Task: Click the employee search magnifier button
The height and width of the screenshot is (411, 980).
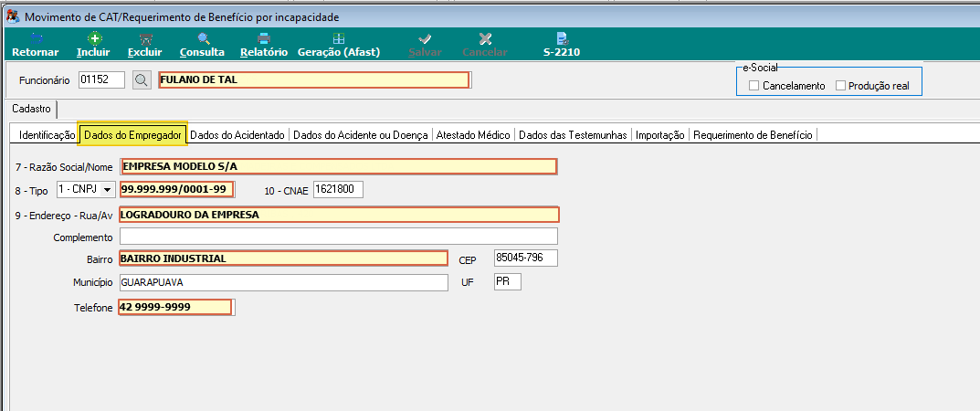Action: point(142,80)
